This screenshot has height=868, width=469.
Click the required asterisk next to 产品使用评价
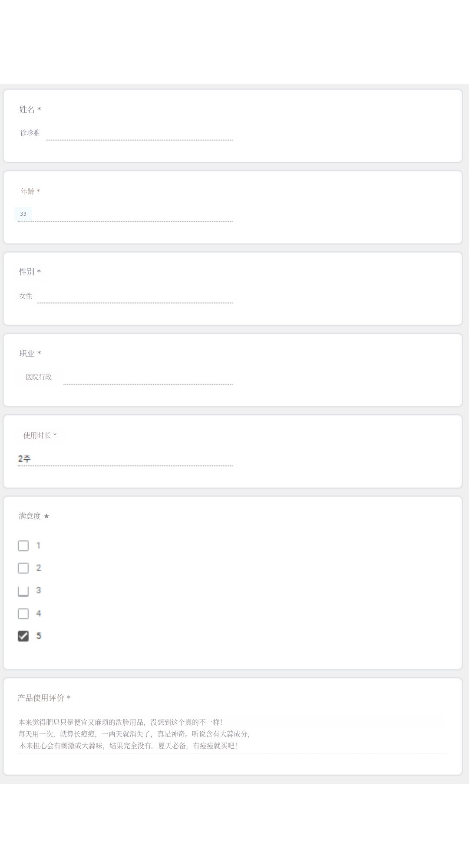(x=69, y=698)
